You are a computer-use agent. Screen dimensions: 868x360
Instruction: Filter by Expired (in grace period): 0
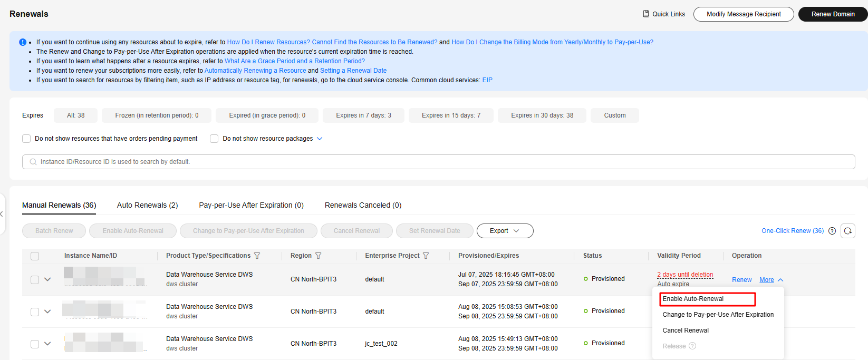click(267, 115)
